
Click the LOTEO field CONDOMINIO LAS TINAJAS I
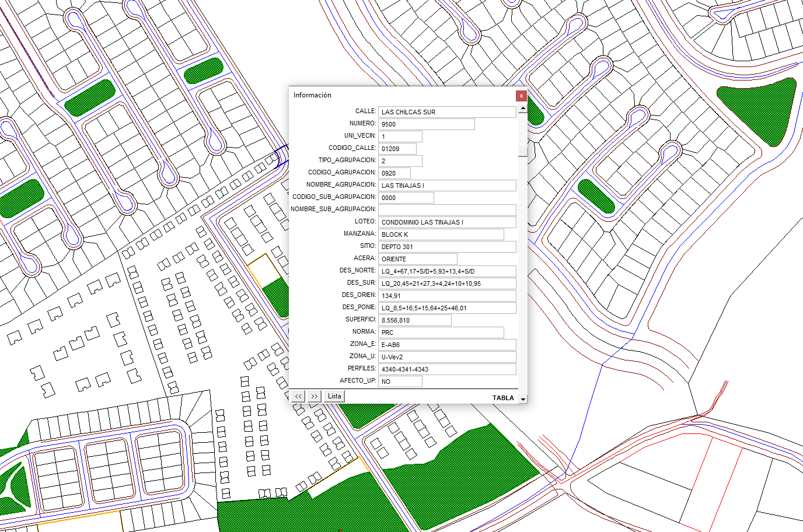pos(446,222)
